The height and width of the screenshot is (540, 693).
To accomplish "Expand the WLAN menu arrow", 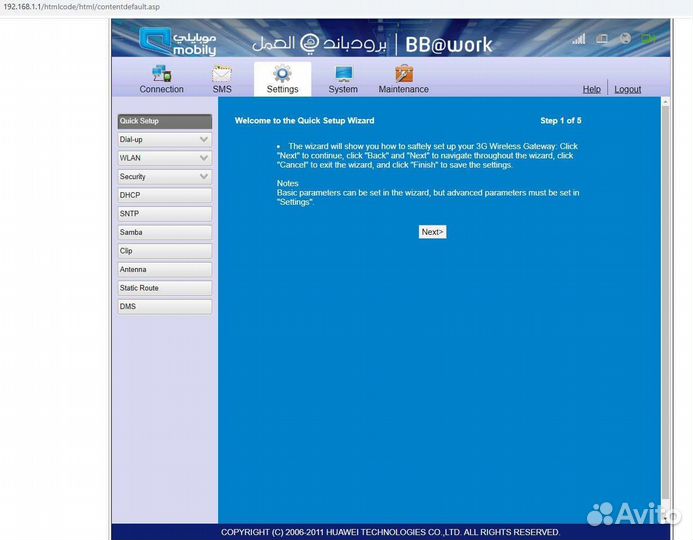I will [204, 158].
